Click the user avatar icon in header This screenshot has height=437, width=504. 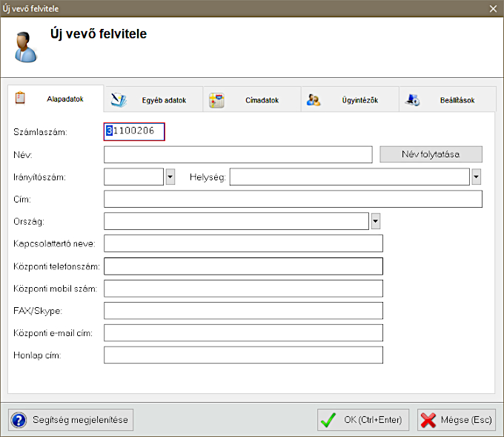click(25, 46)
